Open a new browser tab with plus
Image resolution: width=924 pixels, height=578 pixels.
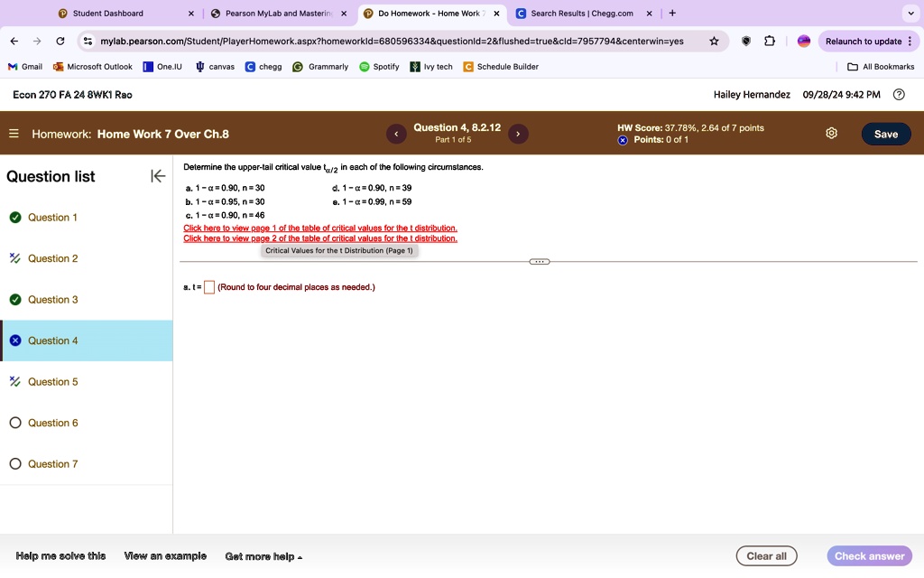[x=672, y=13]
